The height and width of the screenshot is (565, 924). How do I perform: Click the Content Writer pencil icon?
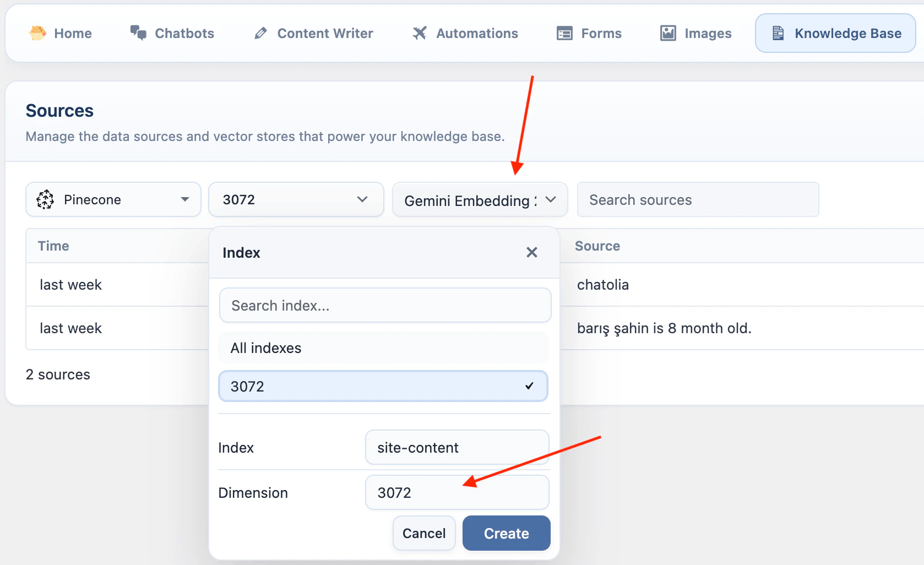(x=260, y=34)
